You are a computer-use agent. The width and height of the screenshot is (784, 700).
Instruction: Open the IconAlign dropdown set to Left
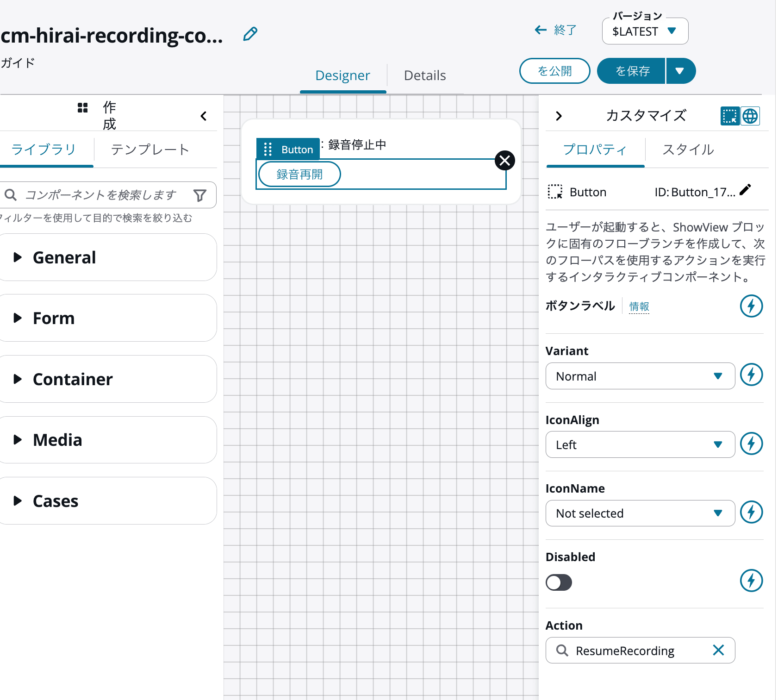point(640,444)
